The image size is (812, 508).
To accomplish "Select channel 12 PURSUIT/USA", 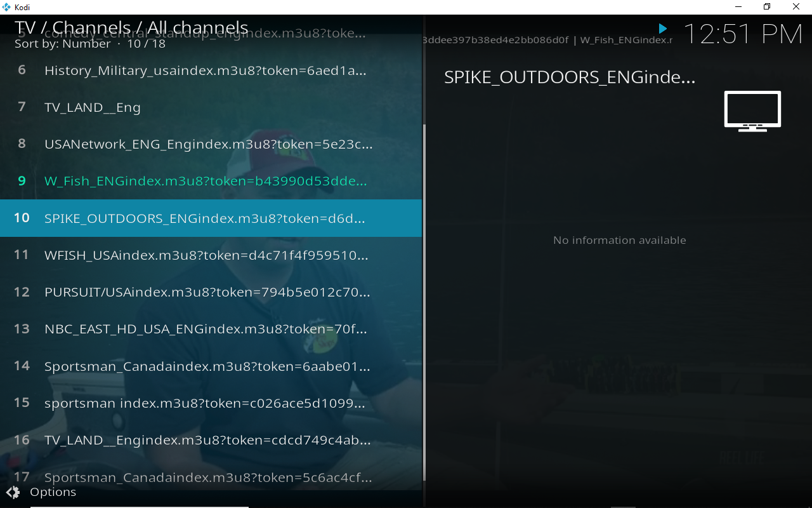I will coord(211,292).
